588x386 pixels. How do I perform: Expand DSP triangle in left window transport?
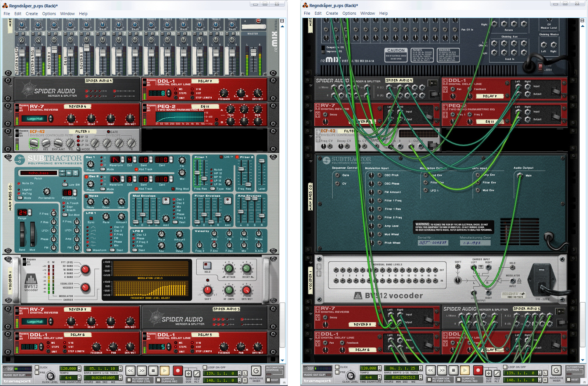[5, 368]
